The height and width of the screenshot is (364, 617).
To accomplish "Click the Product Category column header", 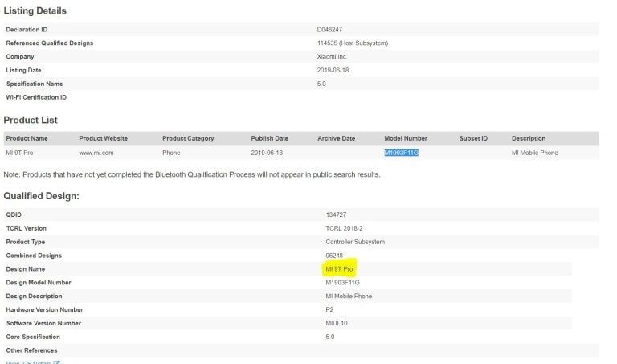I will pyautogui.click(x=188, y=138).
